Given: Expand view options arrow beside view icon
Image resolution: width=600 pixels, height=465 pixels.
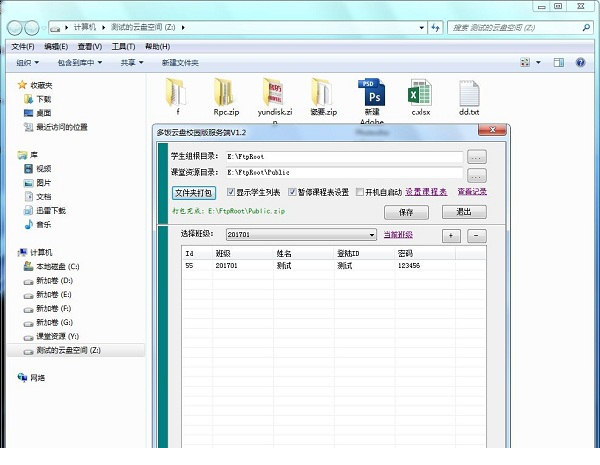Looking at the screenshot, I should click(x=538, y=62).
